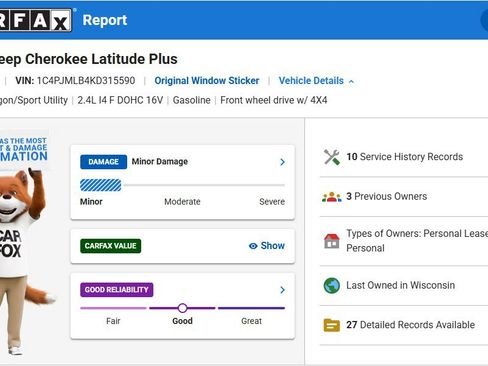Click the eye icon beside Show
Image resolution: width=488 pixels, height=366 pixels.
253,246
